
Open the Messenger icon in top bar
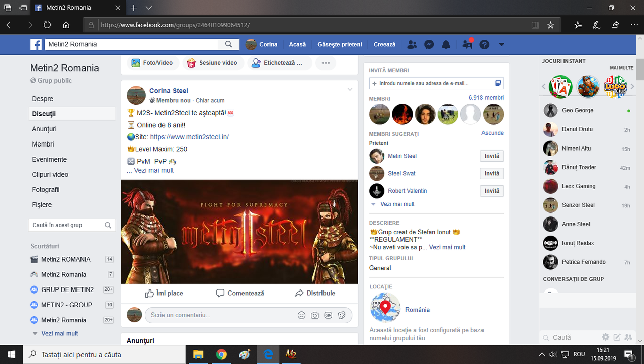click(x=429, y=44)
